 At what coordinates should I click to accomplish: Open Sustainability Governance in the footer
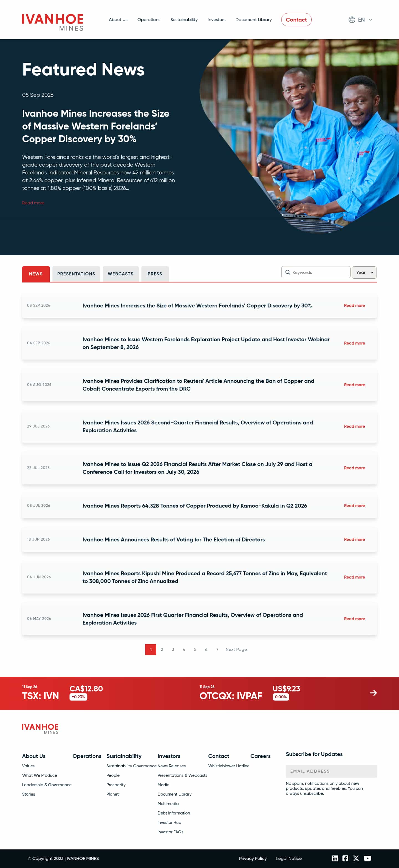[x=131, y=766]
